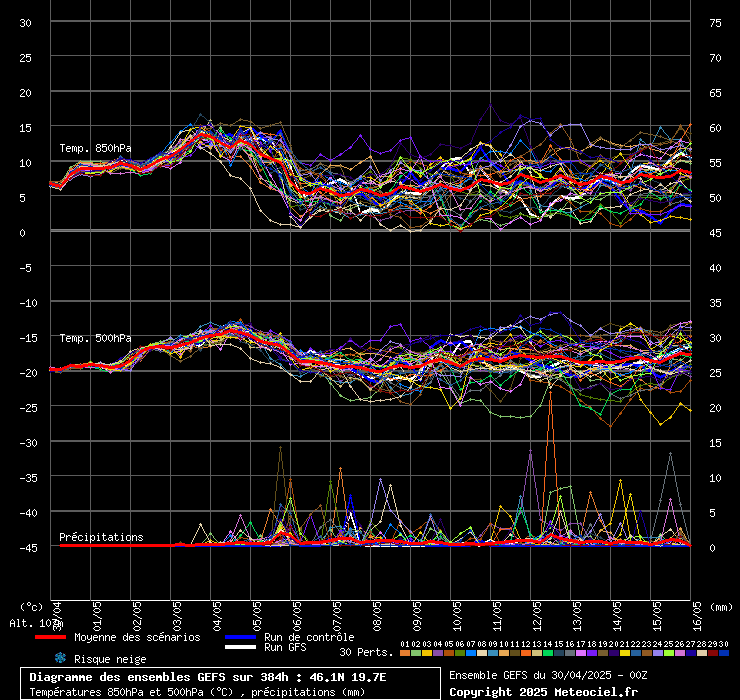Click the 'Précipitations' chart label
The width and height of the screenshot is (740, 700).
(x=101, y=537)
